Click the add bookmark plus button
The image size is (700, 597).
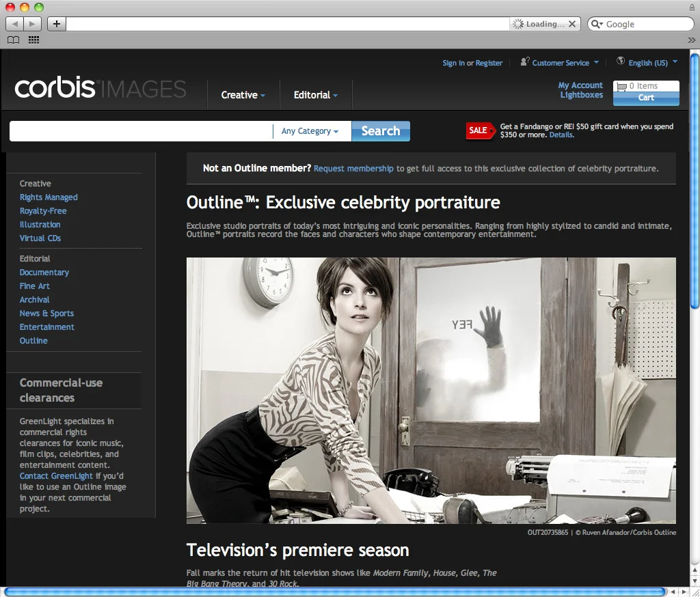pyautogui.click(x=56, y=24)
